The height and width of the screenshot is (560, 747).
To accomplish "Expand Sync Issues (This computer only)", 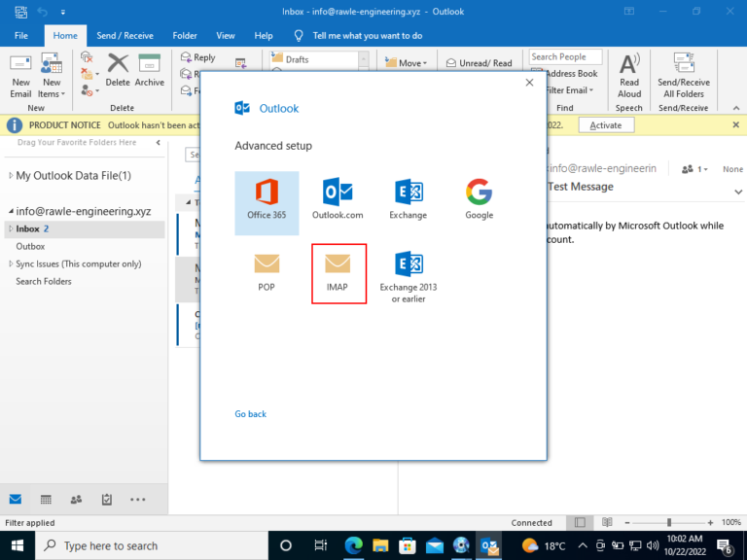I will 11,263.
